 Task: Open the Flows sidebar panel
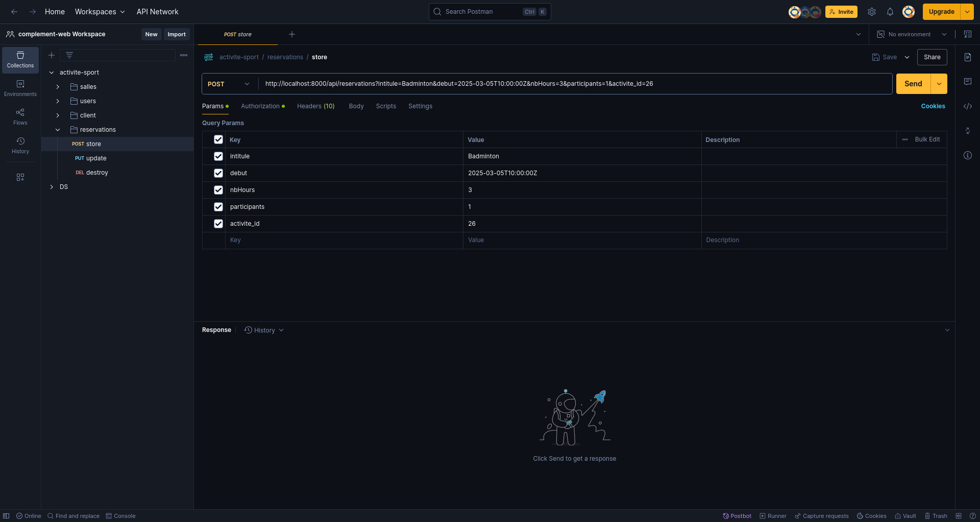click(x=20, y=117)
